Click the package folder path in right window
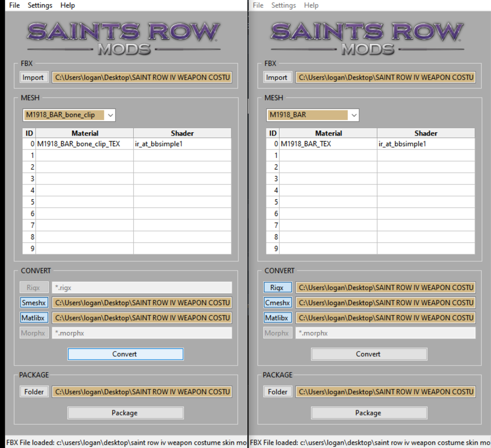Screen dimensions: 491x448 pos(385,392)
